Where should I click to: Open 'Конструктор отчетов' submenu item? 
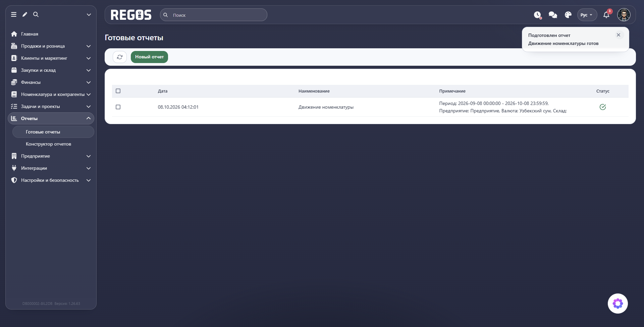click(53, 144)
